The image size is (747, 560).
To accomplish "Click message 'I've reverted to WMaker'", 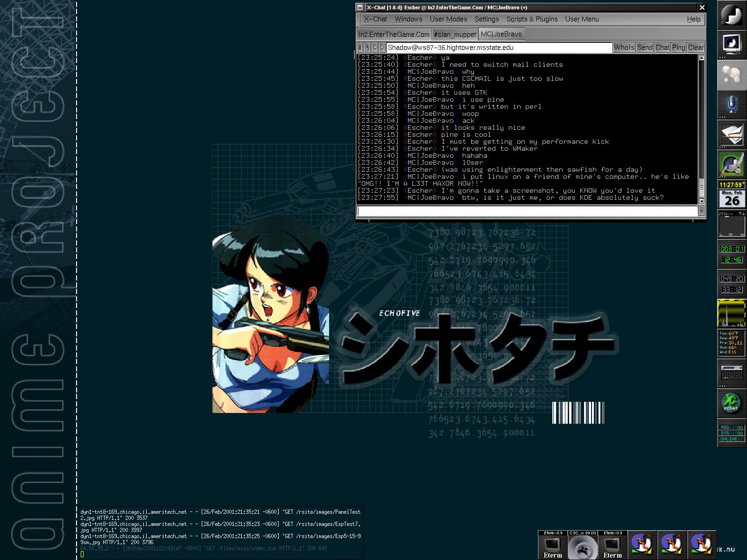I will tap(489, 149).
